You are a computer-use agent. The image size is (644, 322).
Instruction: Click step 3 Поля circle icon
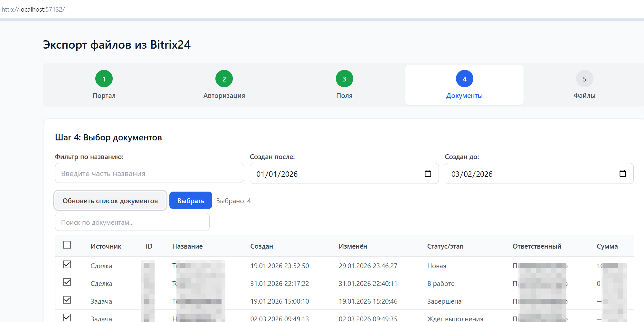[344, 79]
